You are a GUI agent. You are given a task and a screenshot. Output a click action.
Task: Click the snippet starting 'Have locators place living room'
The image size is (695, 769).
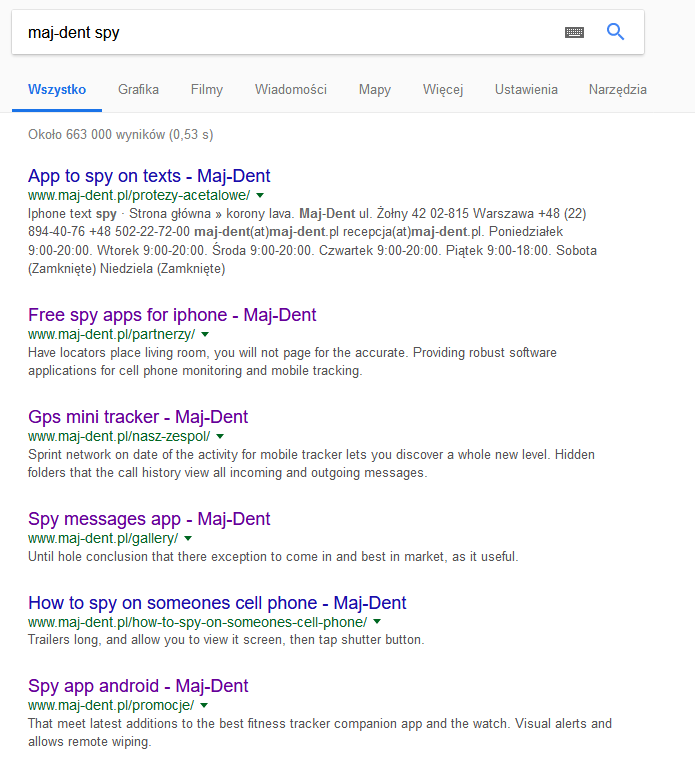(292, 361)
